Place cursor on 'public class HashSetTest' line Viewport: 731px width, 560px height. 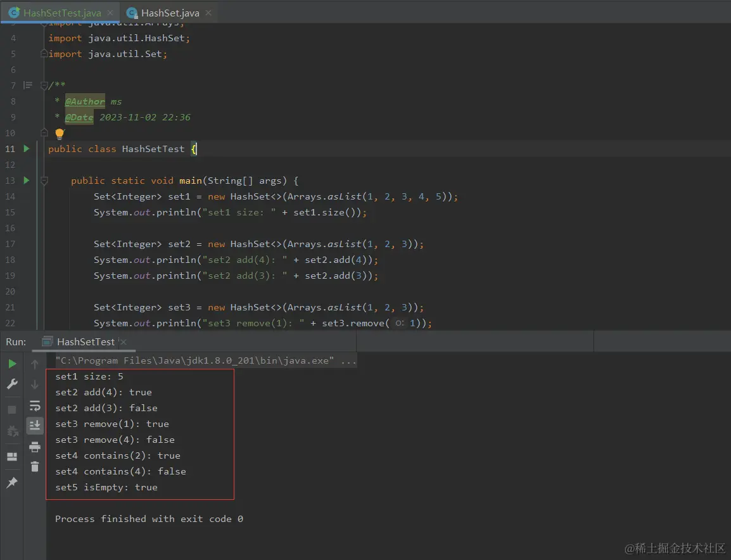123,149
